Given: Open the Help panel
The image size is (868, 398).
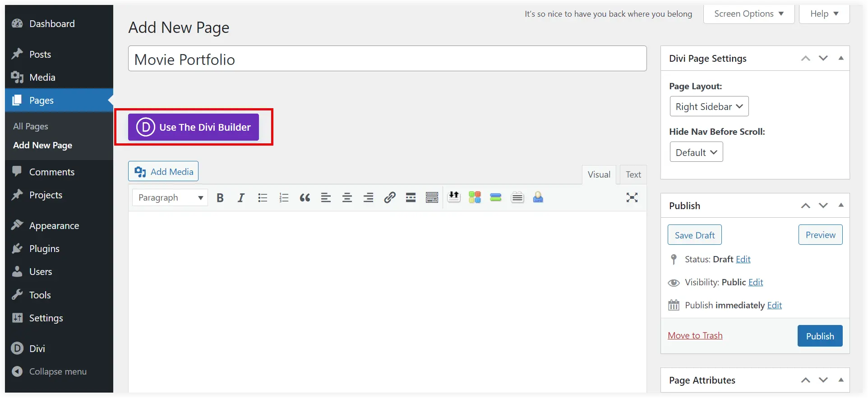Looking at the screenshot, I should point(824,14).
